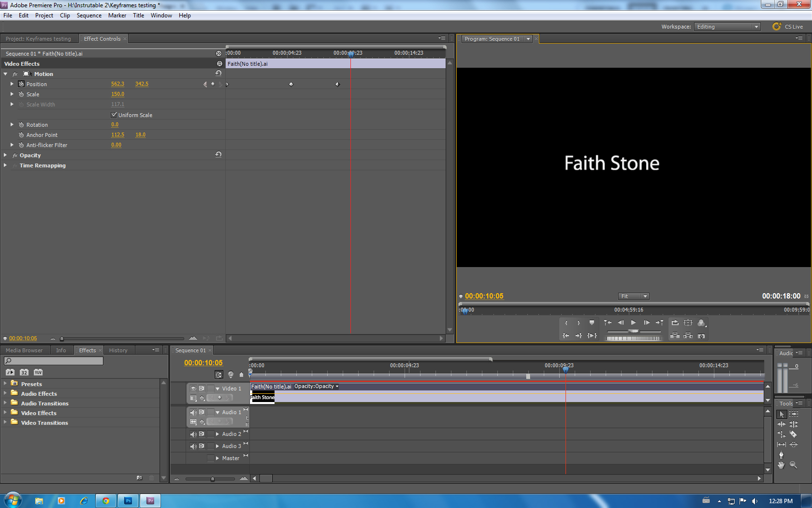Pick the Zoom tool magnifier
The image size is (812, 508).
coord(793,465)
